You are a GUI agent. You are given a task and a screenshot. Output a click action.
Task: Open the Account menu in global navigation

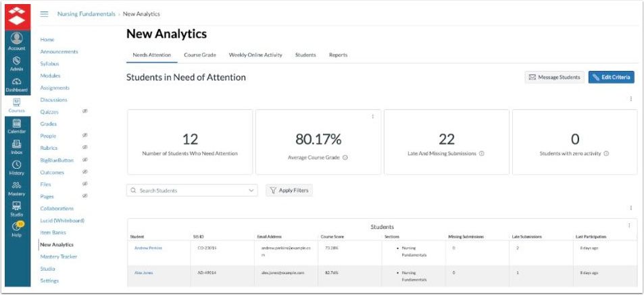point(17,41)
